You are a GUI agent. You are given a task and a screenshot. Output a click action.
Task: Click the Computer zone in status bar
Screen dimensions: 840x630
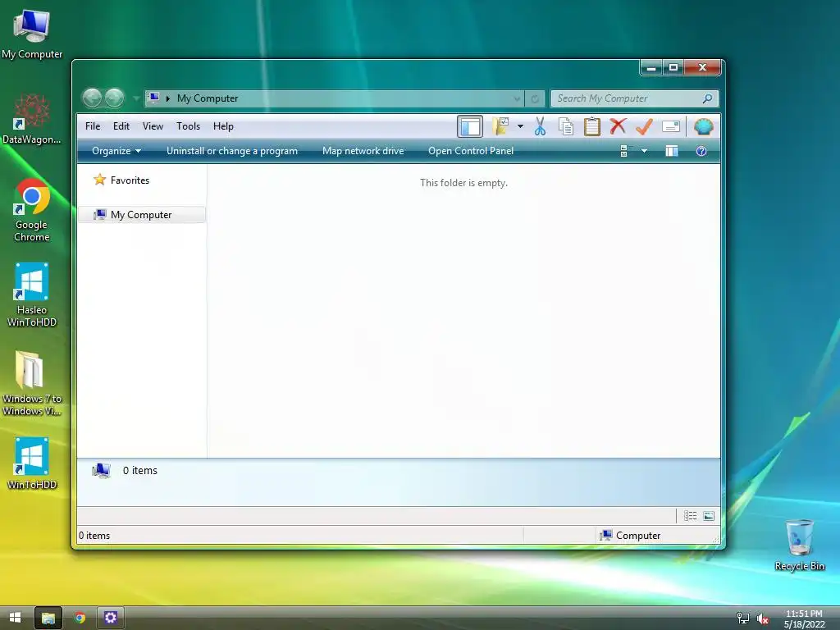(630, 535)
